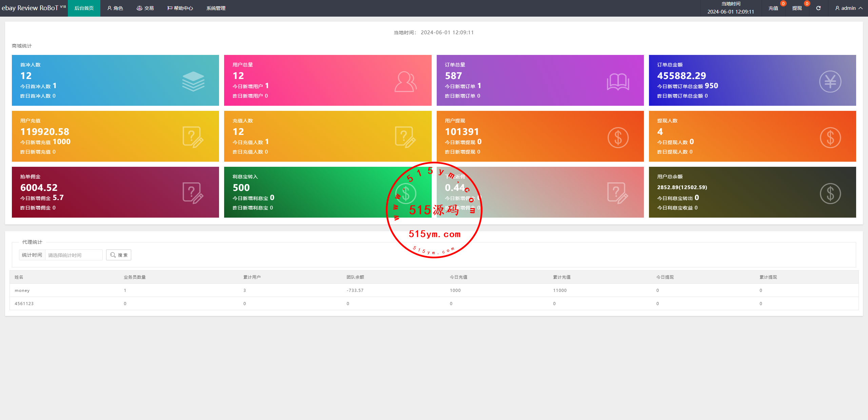Click the open book icon on 订单总量 card
The image size is (868, 420).
click(618, 82)
